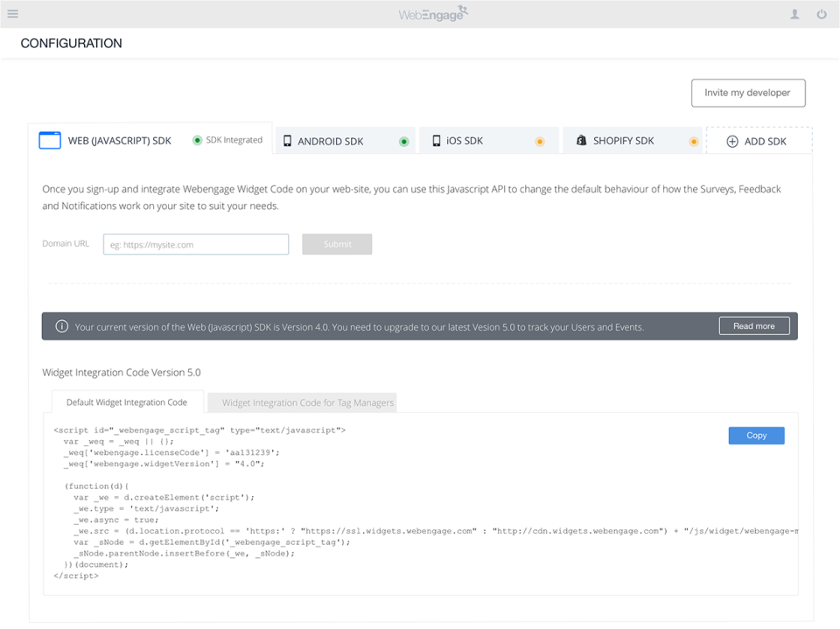Open the iOS SDK tab
840x629 pixels.
coord(488,141)
